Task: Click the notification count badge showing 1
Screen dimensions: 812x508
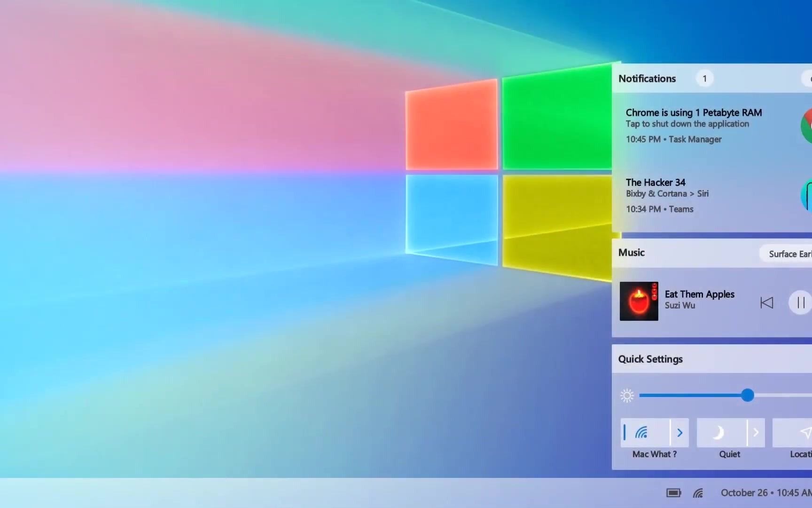Action: (704, 79)
